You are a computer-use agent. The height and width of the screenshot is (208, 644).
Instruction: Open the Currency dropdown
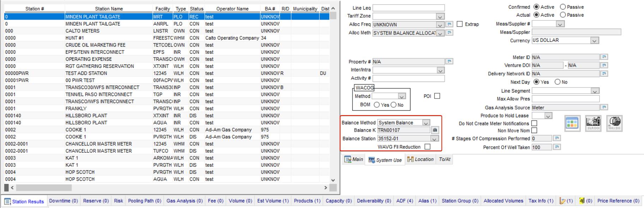[595, 41]
